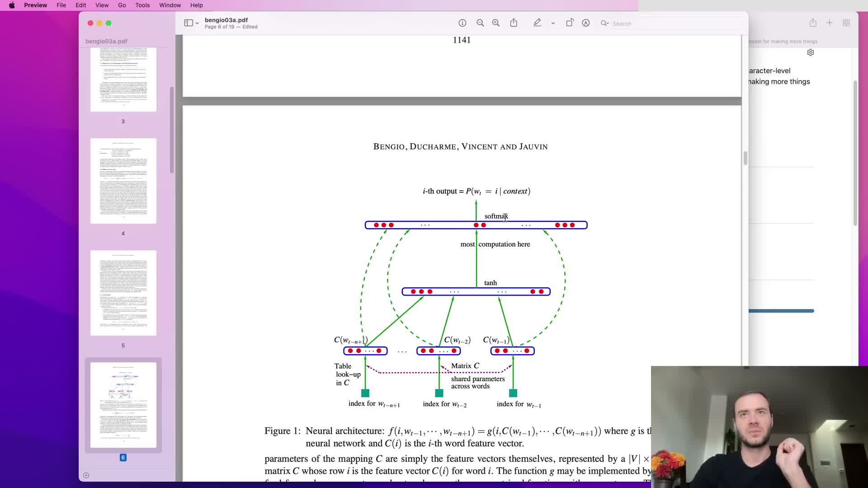
Task: Click the bengio03a.pdf title text
Action: (226, 20)
